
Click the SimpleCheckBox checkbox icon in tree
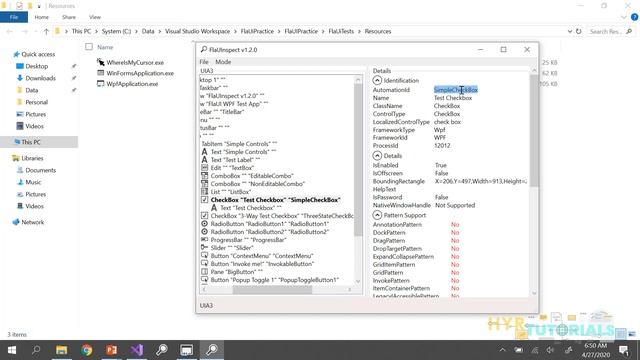[204, 200]
